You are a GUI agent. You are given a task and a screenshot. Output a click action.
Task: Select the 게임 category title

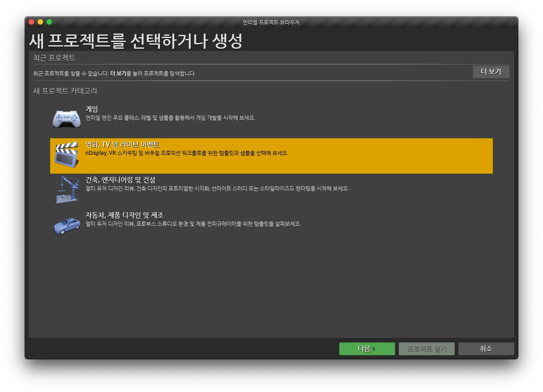pyautogui.click(x=92, y=109)
